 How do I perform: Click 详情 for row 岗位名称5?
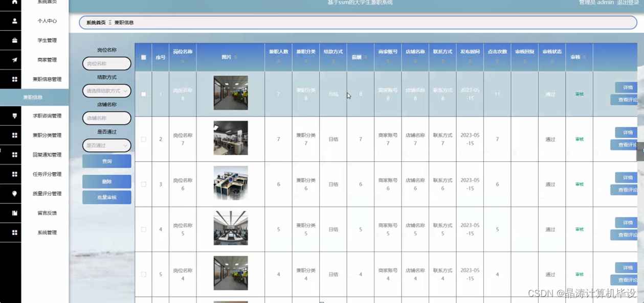tap(627, 222)
